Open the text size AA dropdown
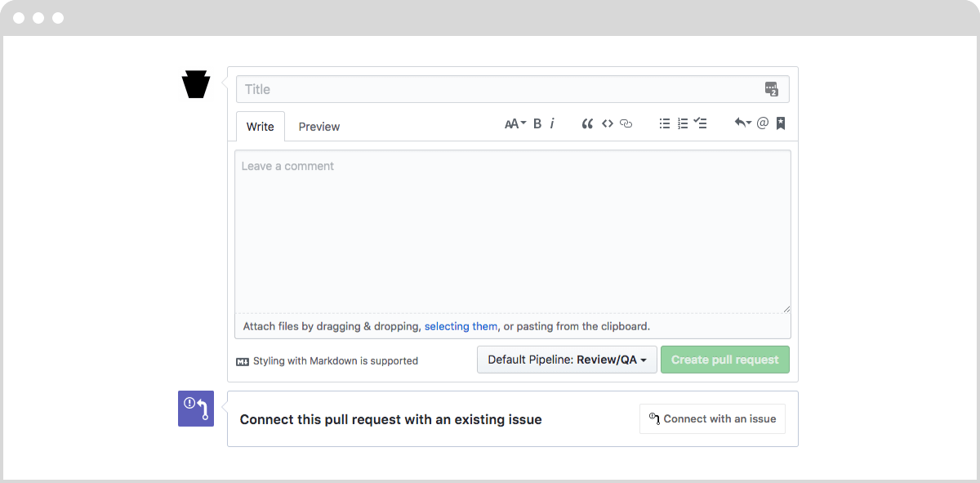Screen dimensions: 980x483 pos(514,123)
